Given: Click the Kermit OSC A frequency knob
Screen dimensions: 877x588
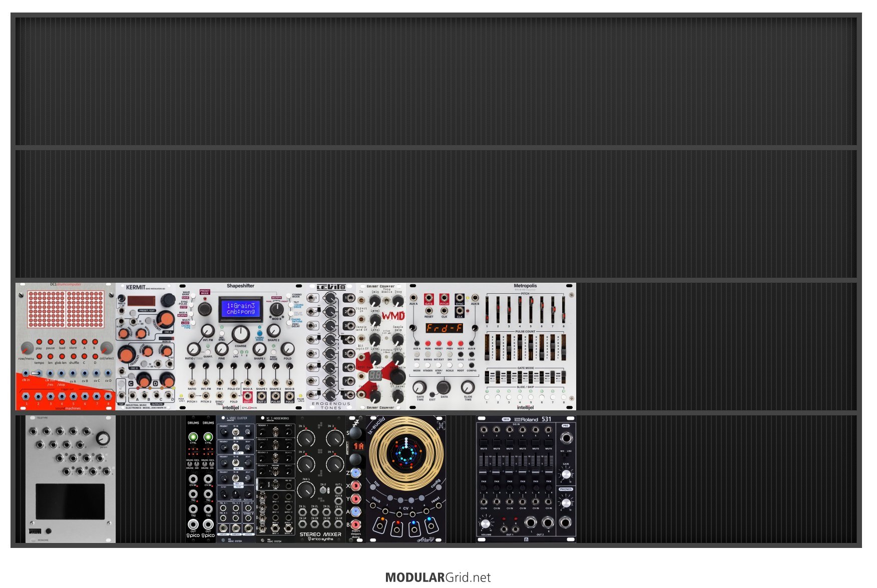Looking at the screenshot, I should point(165,319).
